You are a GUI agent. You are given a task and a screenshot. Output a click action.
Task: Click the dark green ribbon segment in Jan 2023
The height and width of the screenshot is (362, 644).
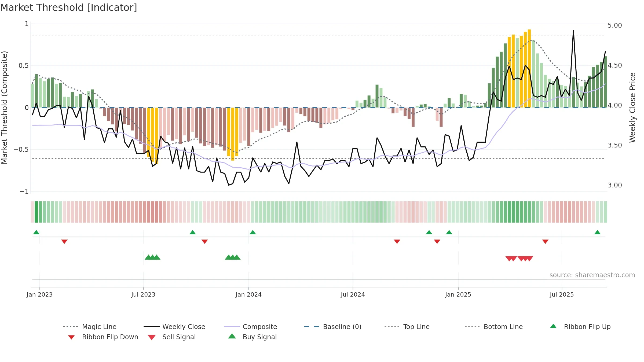(36, 212)
